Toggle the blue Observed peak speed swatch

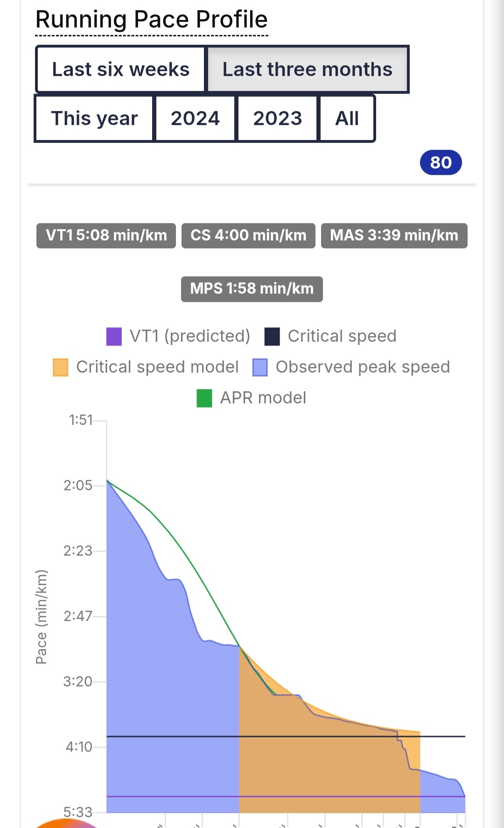click(260, 367)
